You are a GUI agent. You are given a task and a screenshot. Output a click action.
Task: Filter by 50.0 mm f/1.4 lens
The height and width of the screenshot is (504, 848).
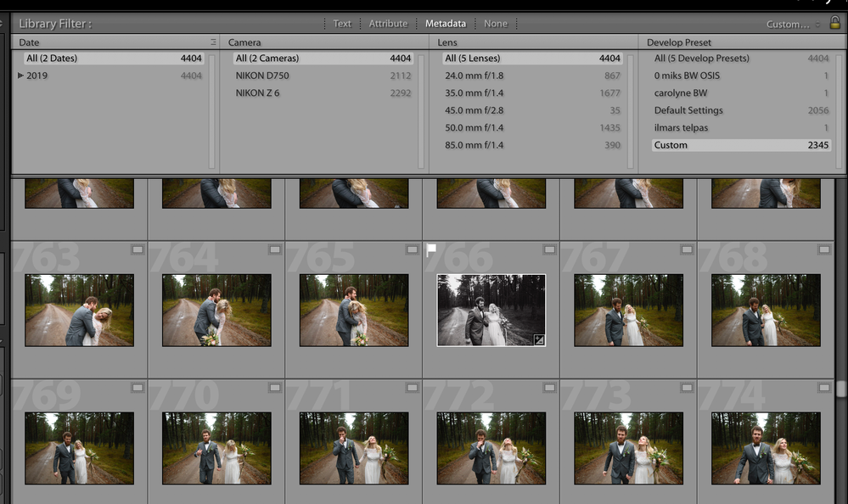pos(533,127)
